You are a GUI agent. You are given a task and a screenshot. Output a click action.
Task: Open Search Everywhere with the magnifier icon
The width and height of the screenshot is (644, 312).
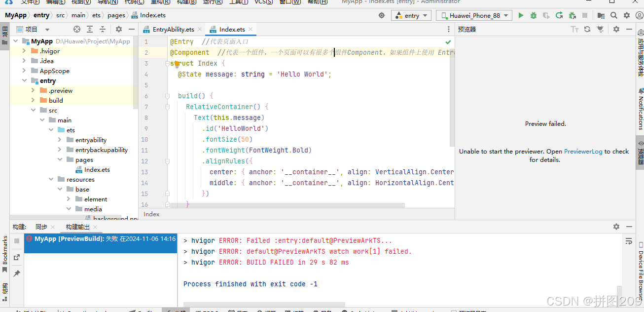(x=613, y=15)
